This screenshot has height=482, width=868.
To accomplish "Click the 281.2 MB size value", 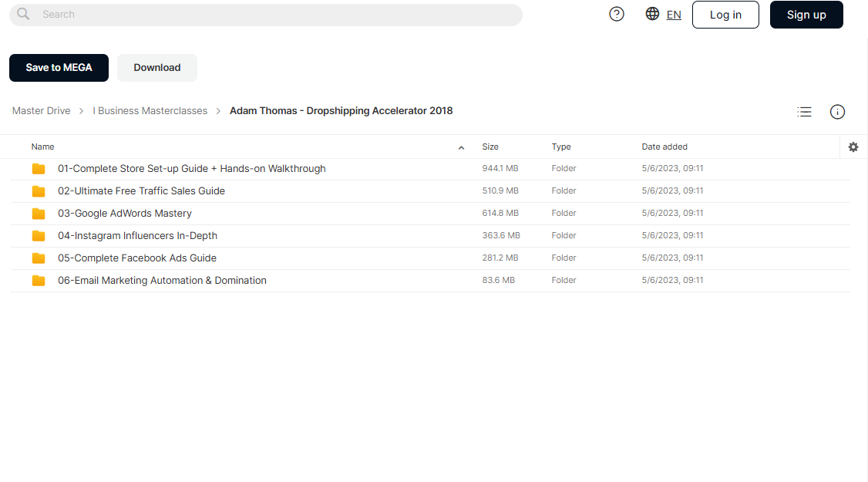I will 500,258.
